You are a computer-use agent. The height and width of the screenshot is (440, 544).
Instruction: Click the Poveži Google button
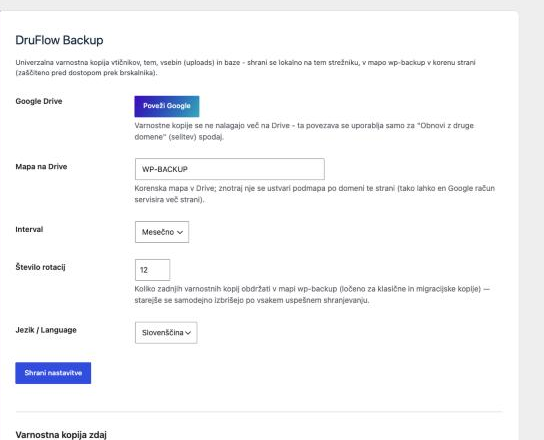pyautogui.click(x=167, y=106)
